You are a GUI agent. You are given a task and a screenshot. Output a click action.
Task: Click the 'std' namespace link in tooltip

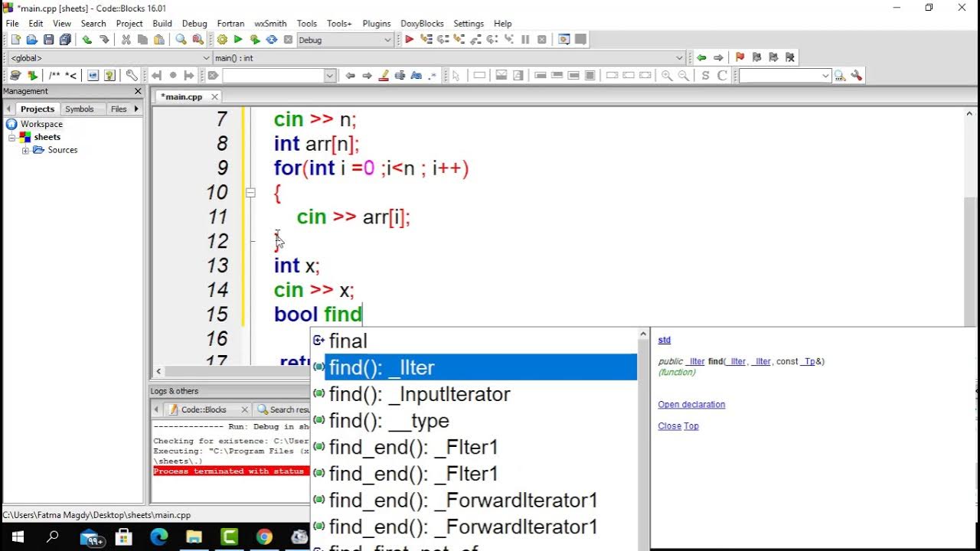665,340
